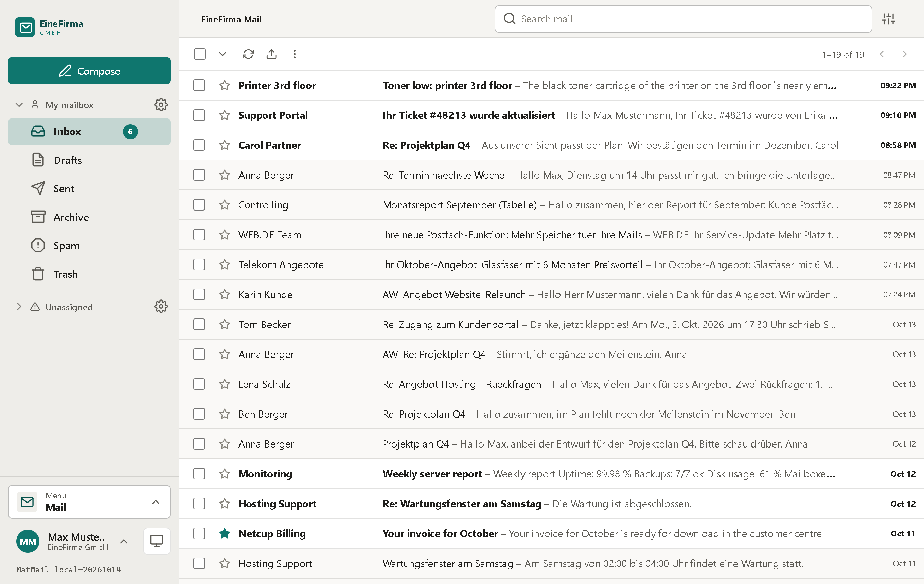Click the Search mail field
924x584 pixels.
[x=683, y=19]
